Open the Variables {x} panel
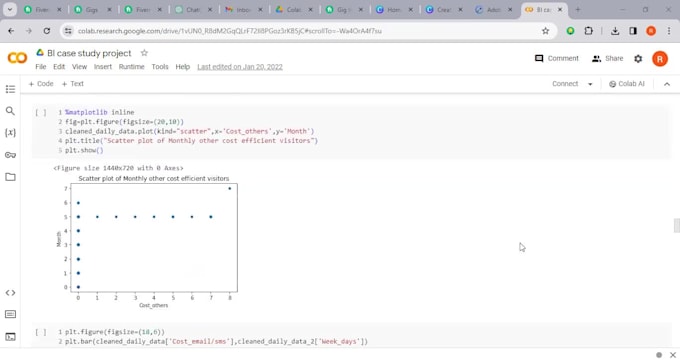 point(10,133)
